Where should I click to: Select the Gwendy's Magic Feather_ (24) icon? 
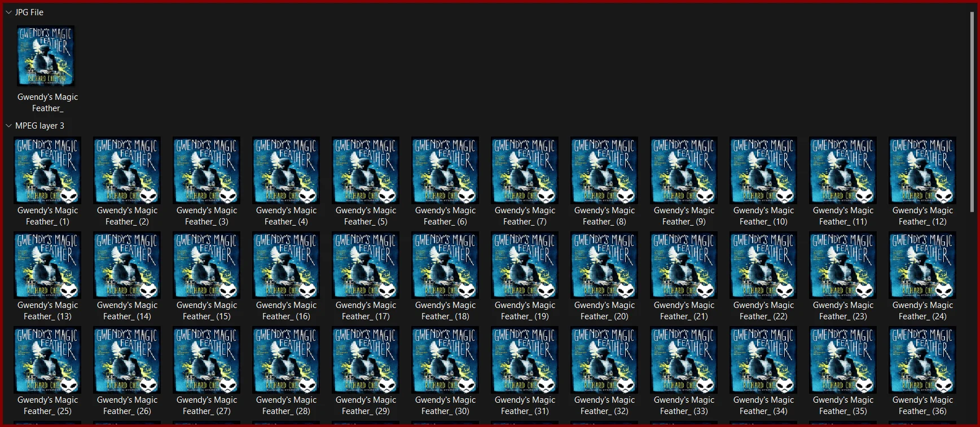tap(922, 265)
